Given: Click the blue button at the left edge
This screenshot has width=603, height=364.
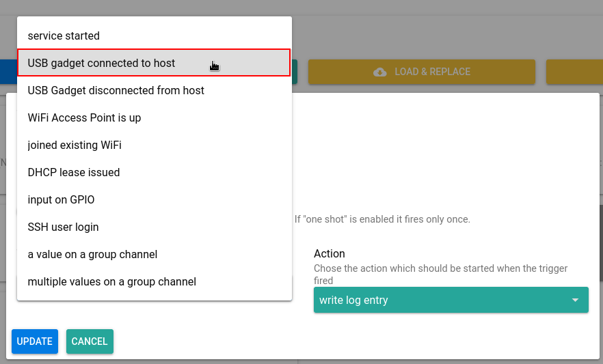Looking at the screenshot, I should [8, 72].
